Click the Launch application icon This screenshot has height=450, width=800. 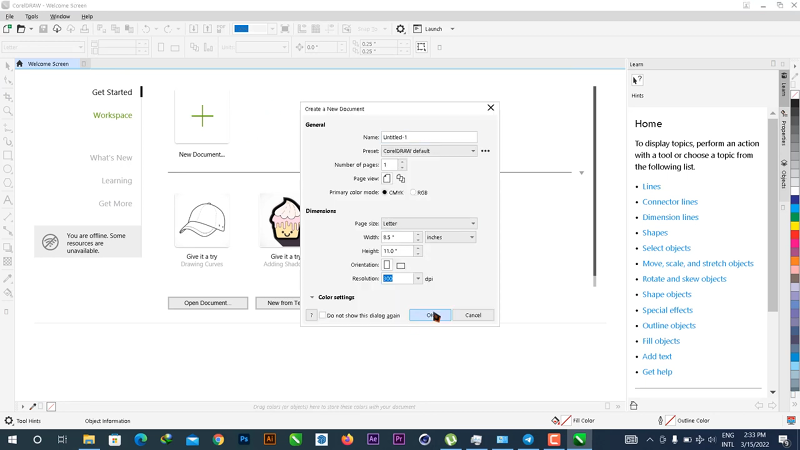coord(417,29)
